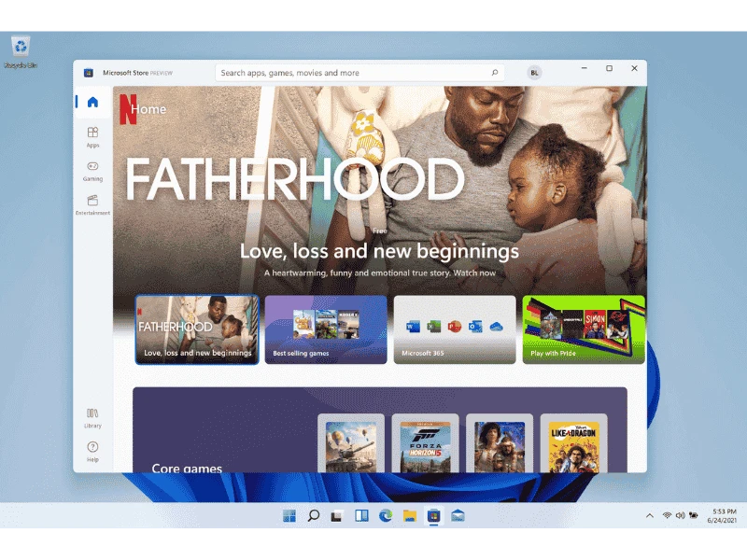Open the Apps section in sidebar
Screen dimensions: 747x560
(x=92, y=137)
